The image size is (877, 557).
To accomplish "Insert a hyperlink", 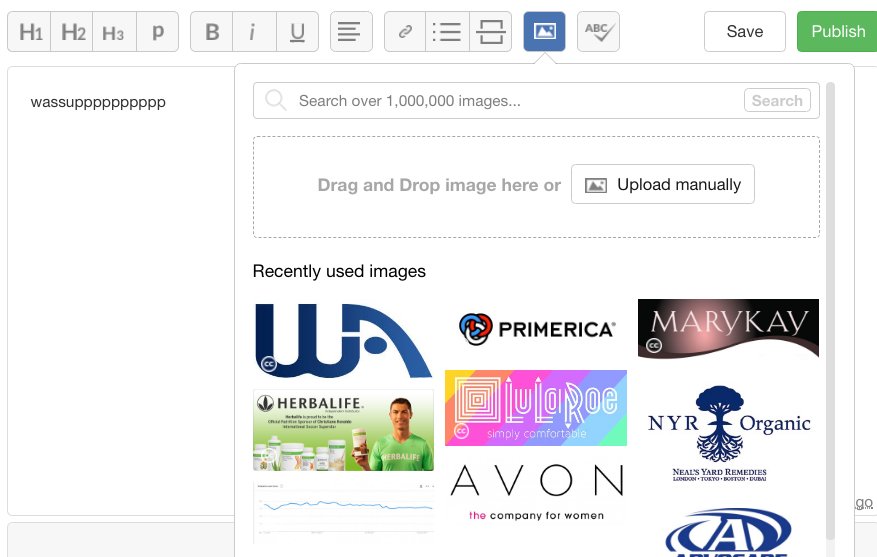I will pyautogui.click(x=405, y=32).
